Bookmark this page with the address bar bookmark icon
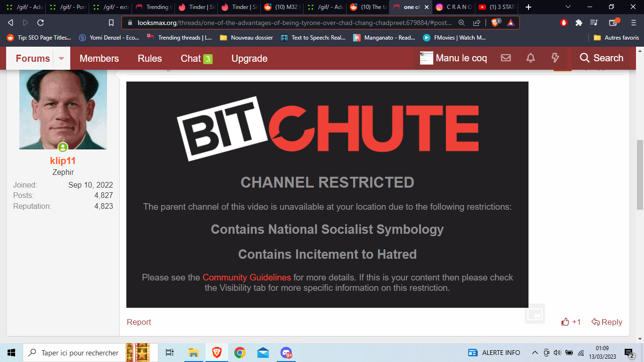644x362 pixels. 111,23
